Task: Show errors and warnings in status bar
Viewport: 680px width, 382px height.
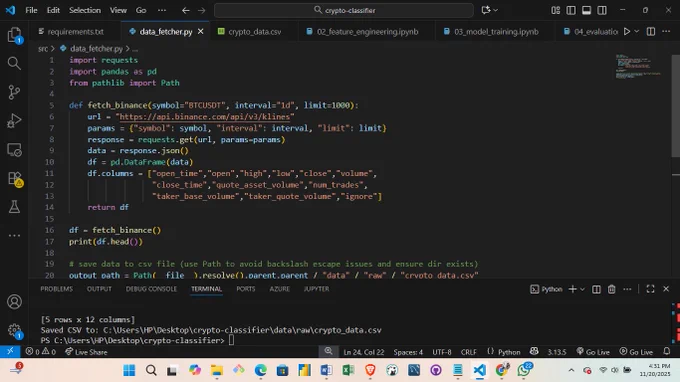Action: 40,352
